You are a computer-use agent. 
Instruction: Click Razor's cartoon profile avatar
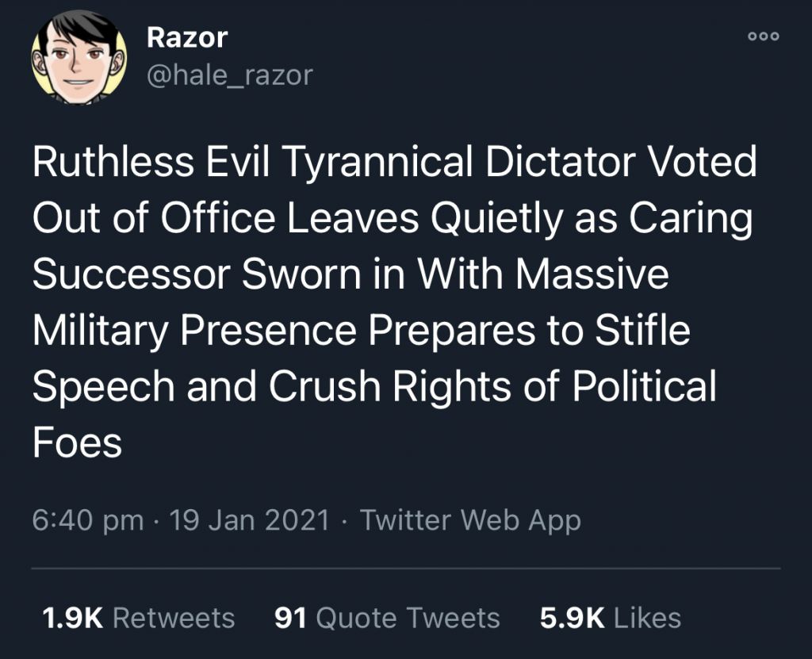click(x=79, y=58)
